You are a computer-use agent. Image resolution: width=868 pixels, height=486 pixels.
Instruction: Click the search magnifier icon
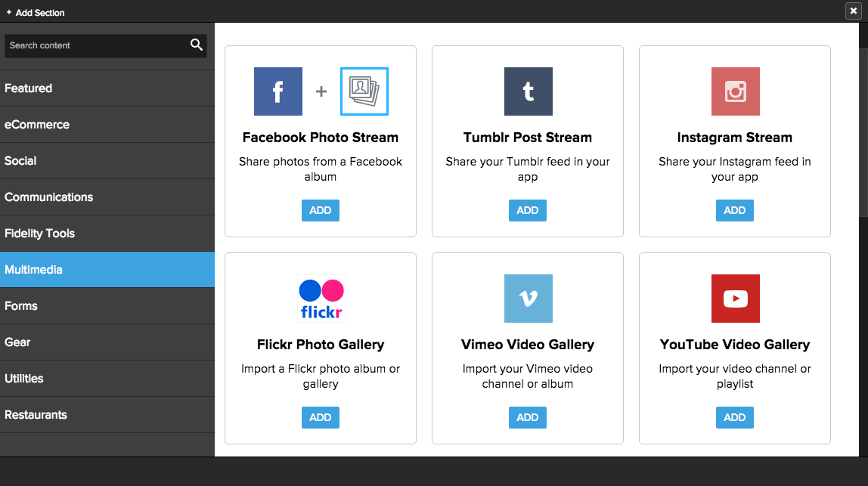[x=197, y=45]
